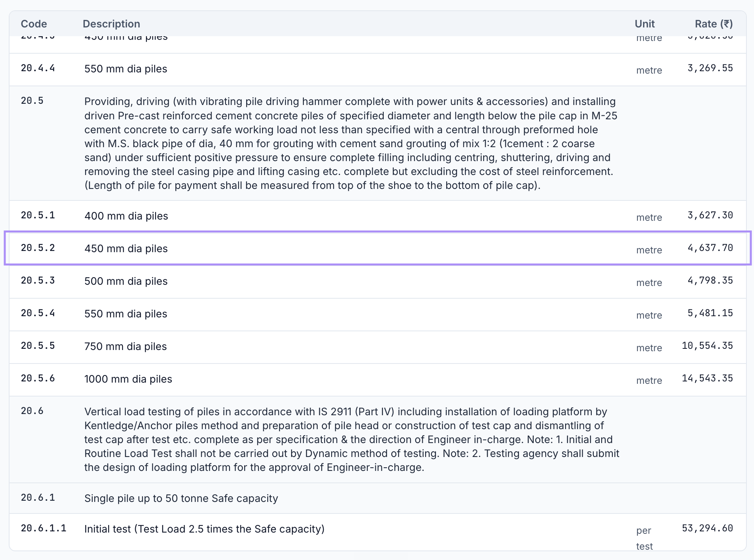The width and height of the screenshot is (754, 560).
Task: Select Single pile up to 50 tonne row
Action: [377, 498]
